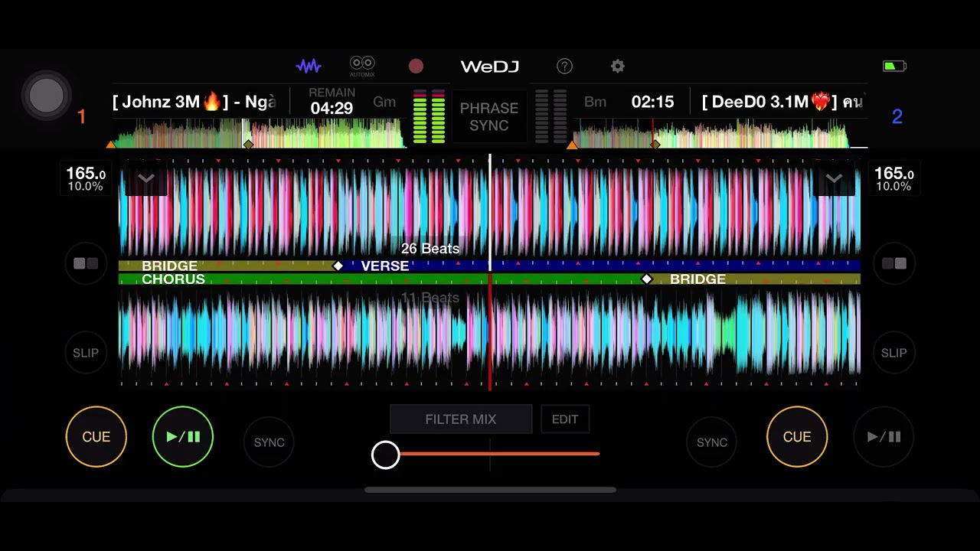Open deck 2 tempo 165.0 control
This screenshot has width=980, height=551.
(893, 178)
